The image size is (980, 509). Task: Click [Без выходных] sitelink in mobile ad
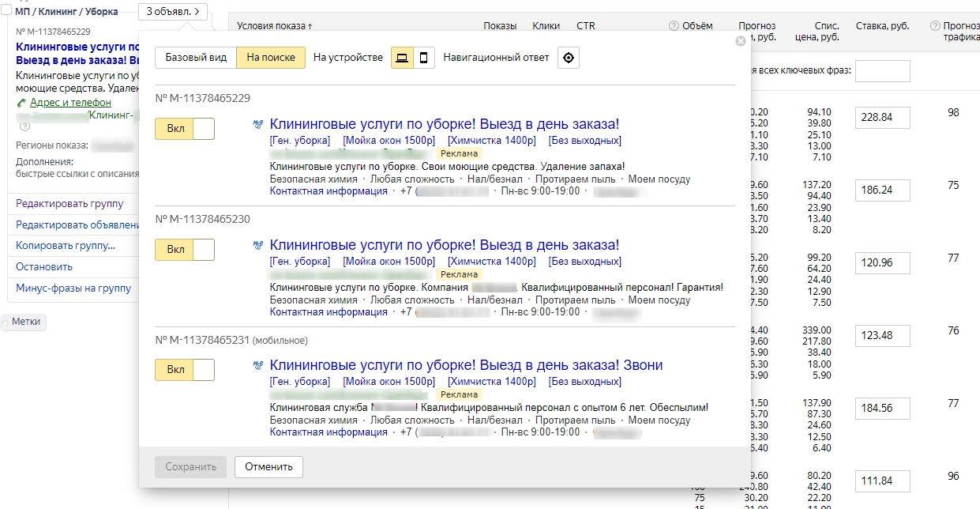[585, 382]
